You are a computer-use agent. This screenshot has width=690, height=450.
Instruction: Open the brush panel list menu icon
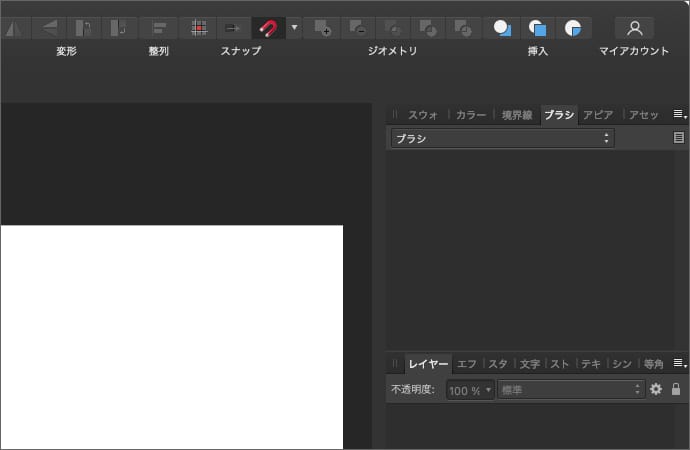click(x=679, y=138)
